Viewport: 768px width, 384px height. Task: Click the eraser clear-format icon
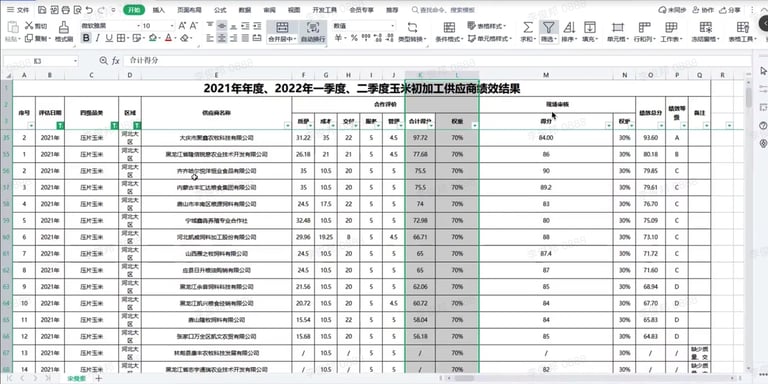184,38
